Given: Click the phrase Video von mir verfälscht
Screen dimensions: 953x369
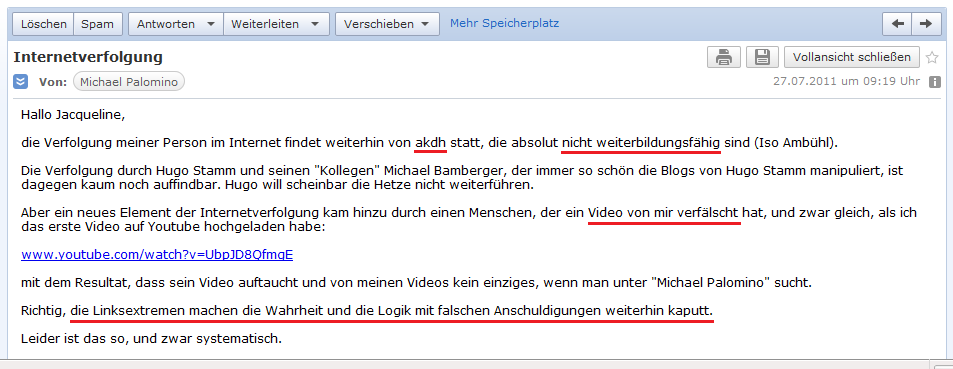Looking at the screenshot, I should (x=664, y=213).
